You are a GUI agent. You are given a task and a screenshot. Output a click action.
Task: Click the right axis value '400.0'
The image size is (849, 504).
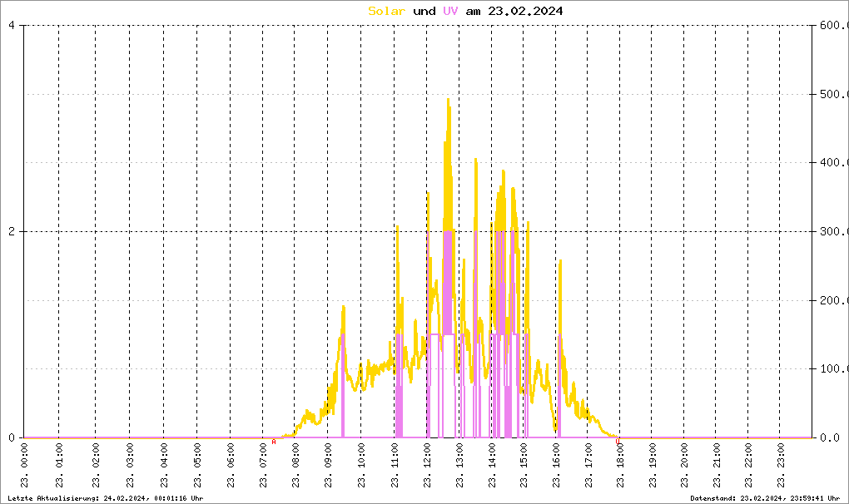pos(834,162)
